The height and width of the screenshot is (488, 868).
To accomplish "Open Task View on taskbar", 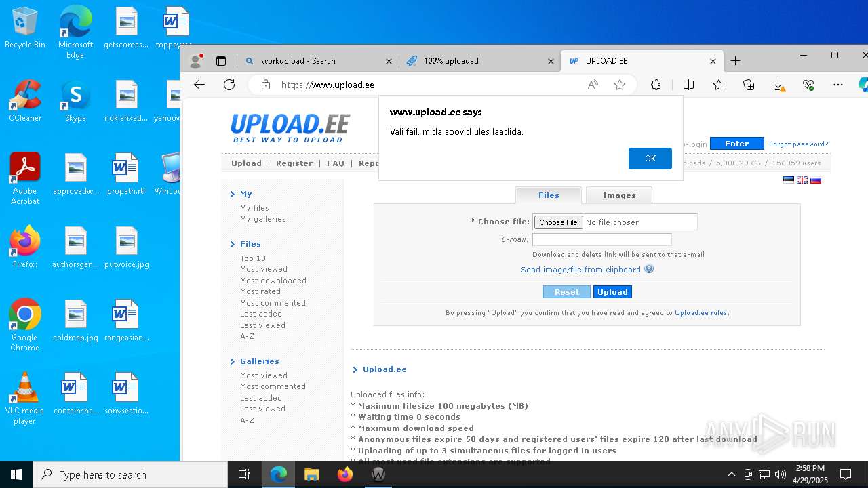I will 244,474.
